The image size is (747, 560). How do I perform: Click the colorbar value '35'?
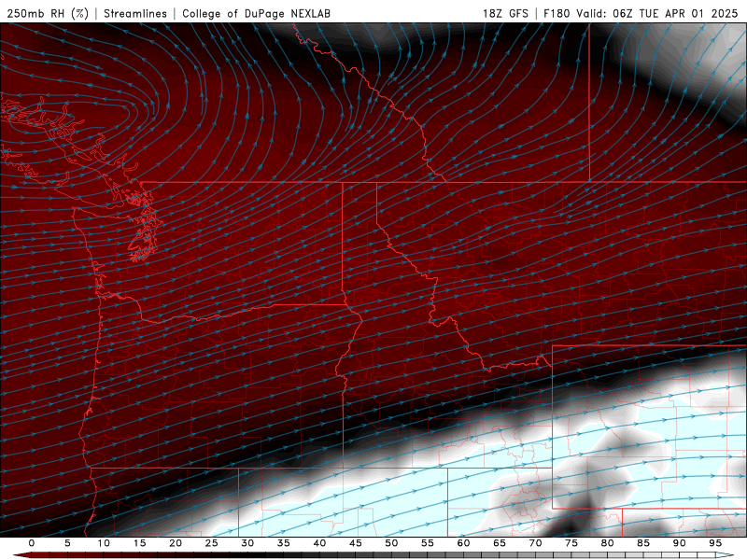point(284,543)
